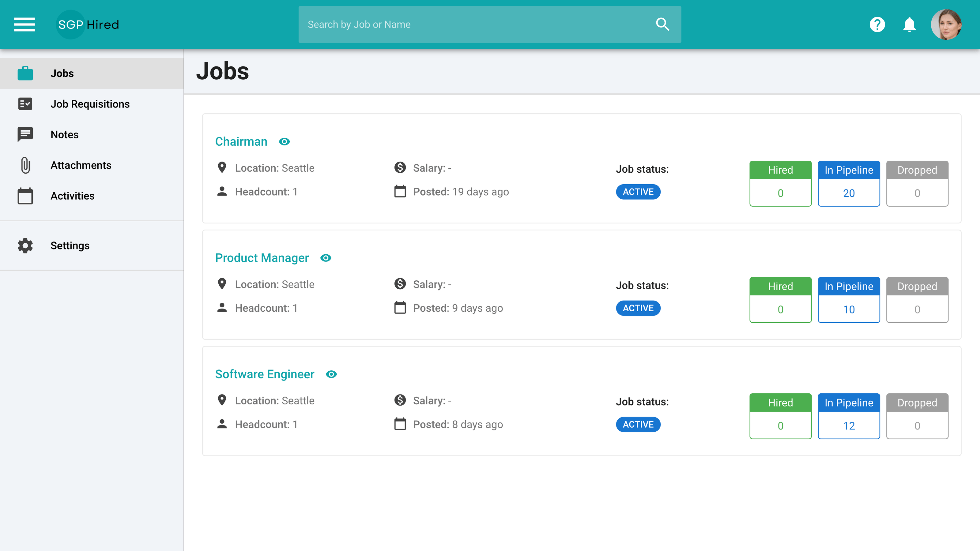Show preview of the Software Engineer job
The image size is (980, 551).
coord(331,374)
